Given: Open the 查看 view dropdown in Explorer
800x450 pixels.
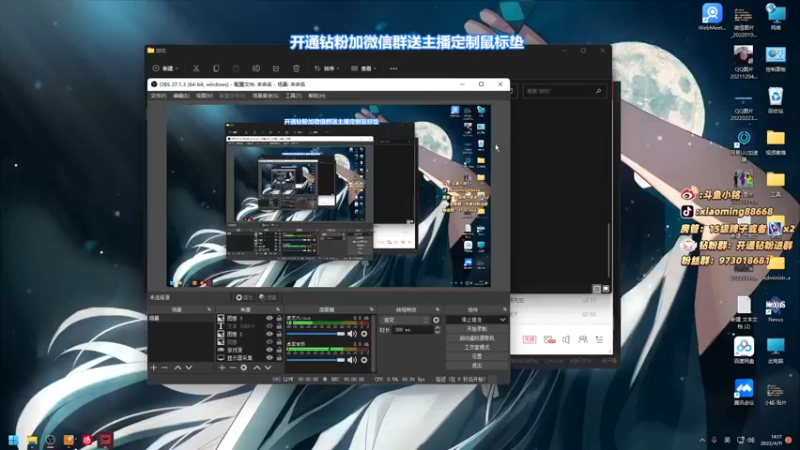Looking at the screenshot, I should pos(364,68).
